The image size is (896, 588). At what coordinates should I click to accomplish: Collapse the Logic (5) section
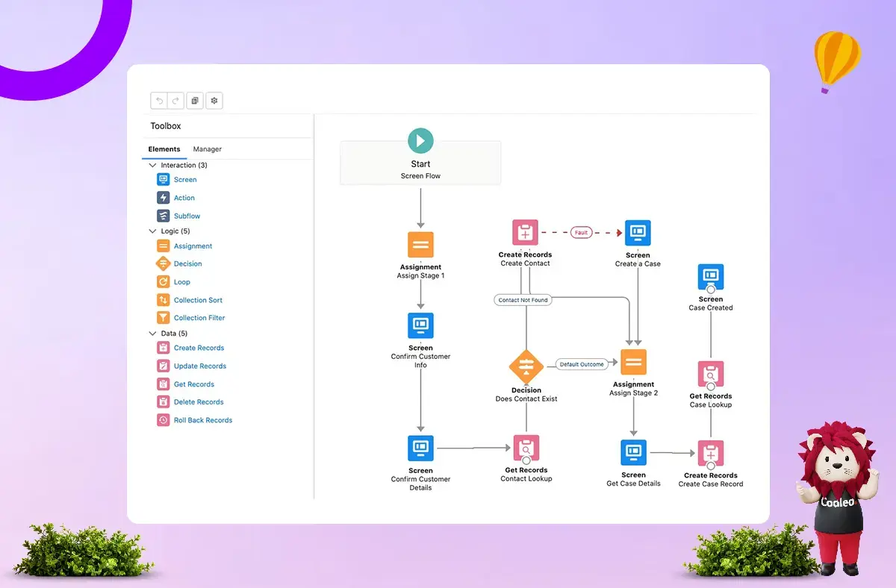click(152, 231)
